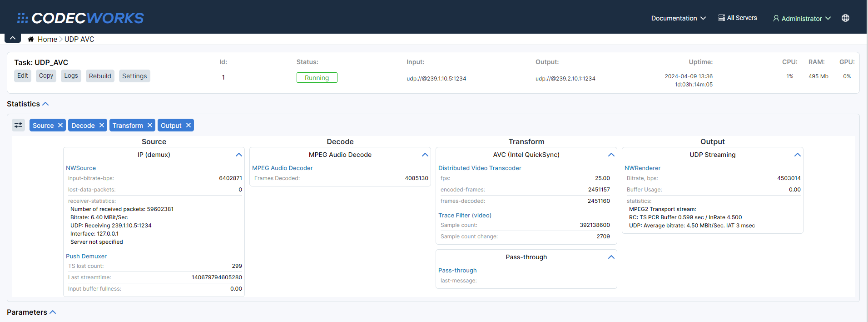Remove the Source filter tag
Screen dimensions: 868x322
[60, 125]
